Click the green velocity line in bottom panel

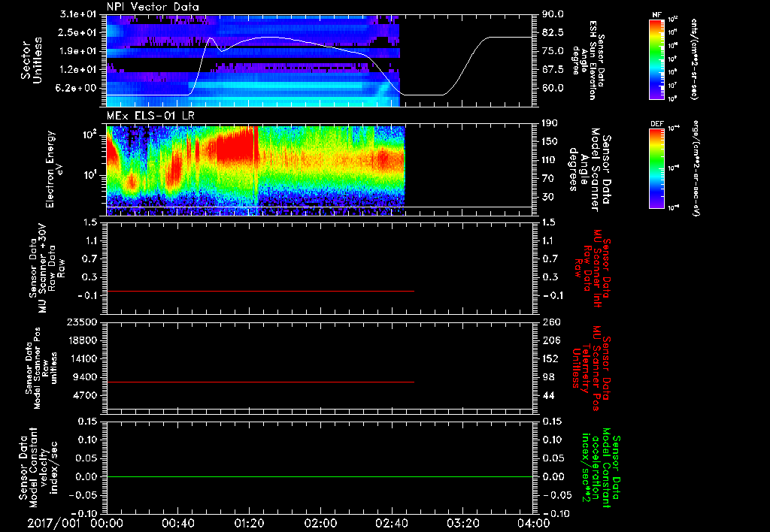(x=319, y=476)
